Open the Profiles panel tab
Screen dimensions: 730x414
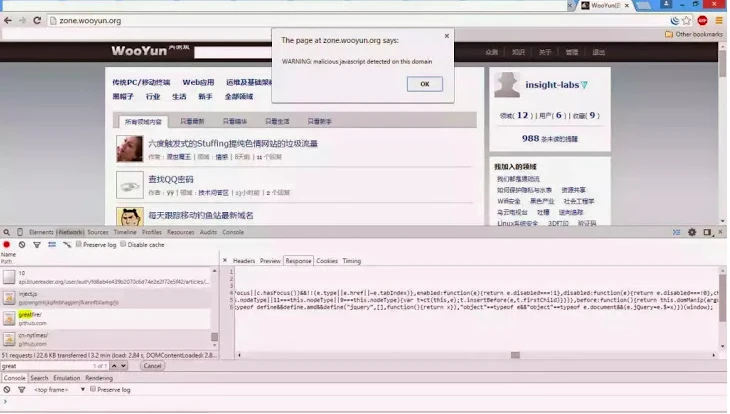tap(152, 232)
